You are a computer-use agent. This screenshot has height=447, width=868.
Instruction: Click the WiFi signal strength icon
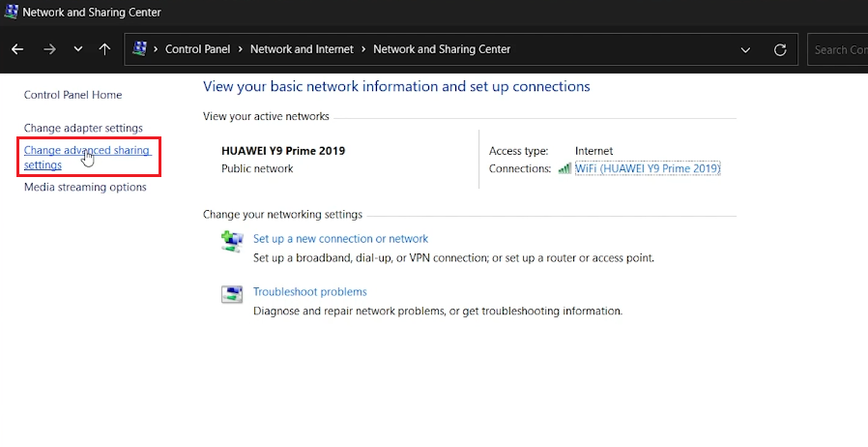click(x=564, y=168)
